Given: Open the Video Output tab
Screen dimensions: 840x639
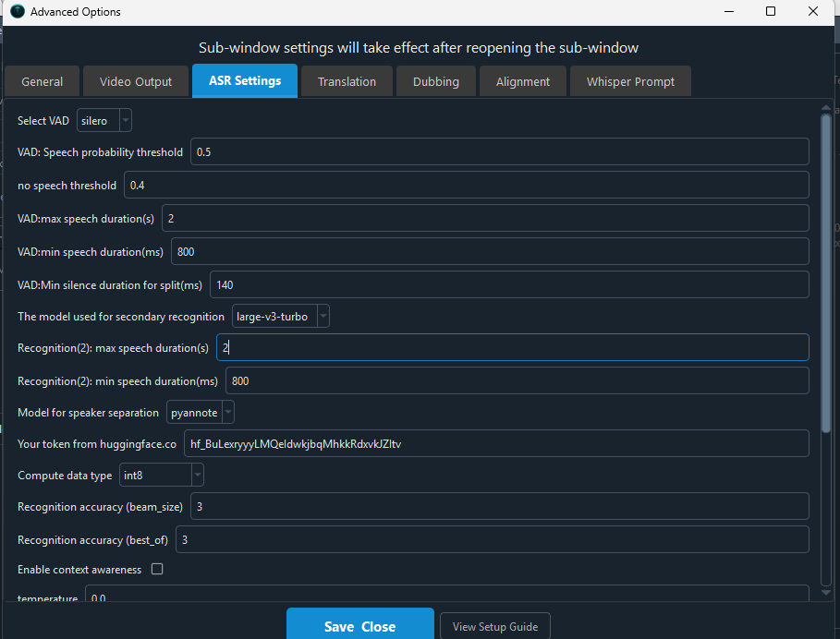Looking at the screenshot, I should (x=136, y=81).
